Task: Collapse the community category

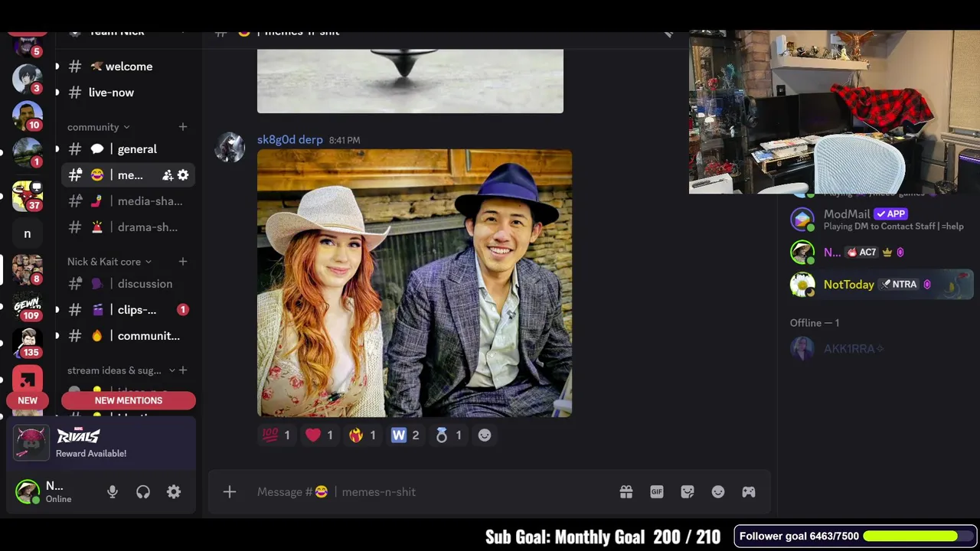Action: pyautogui.click(x=98, y=127)
